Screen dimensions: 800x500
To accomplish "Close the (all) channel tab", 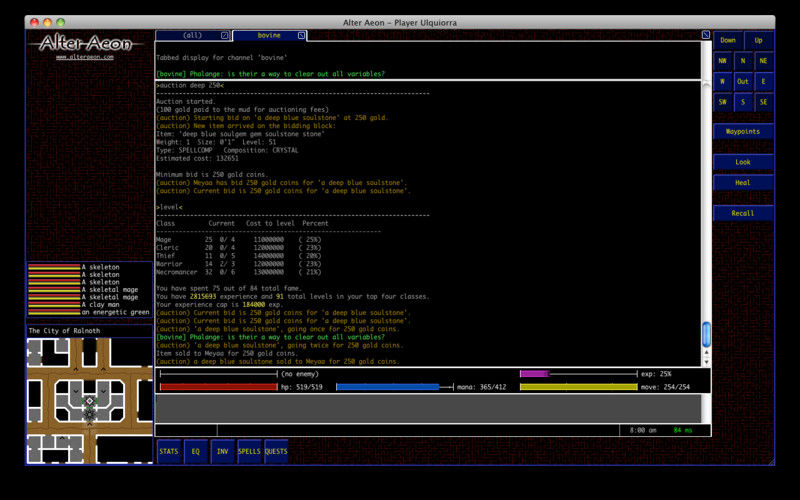I will (225, 35).
